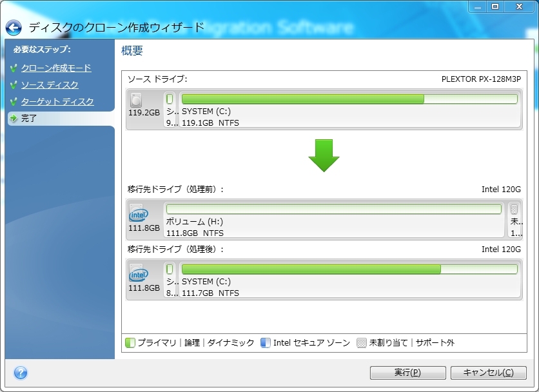Click the 論理 legend text
The image size is (539, 392).
192,343
